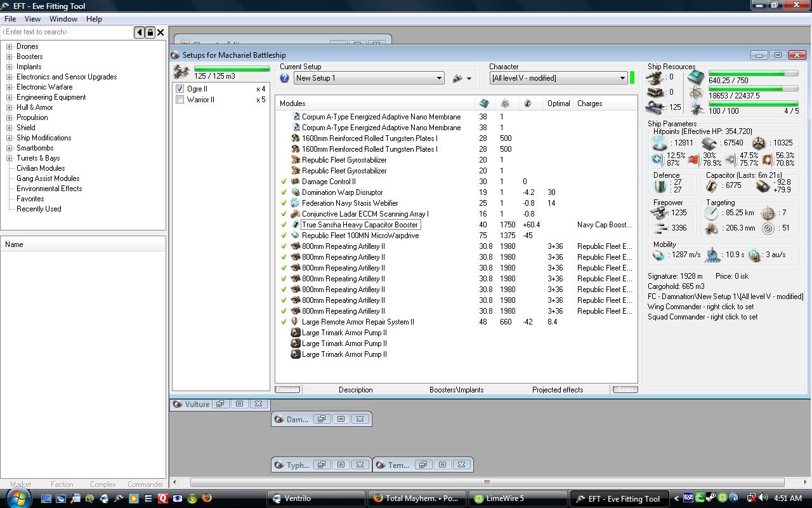
Task: Click the turret hardpoints icon in Ship Resources
Action: pyautogui.click(x=655, y=77)
